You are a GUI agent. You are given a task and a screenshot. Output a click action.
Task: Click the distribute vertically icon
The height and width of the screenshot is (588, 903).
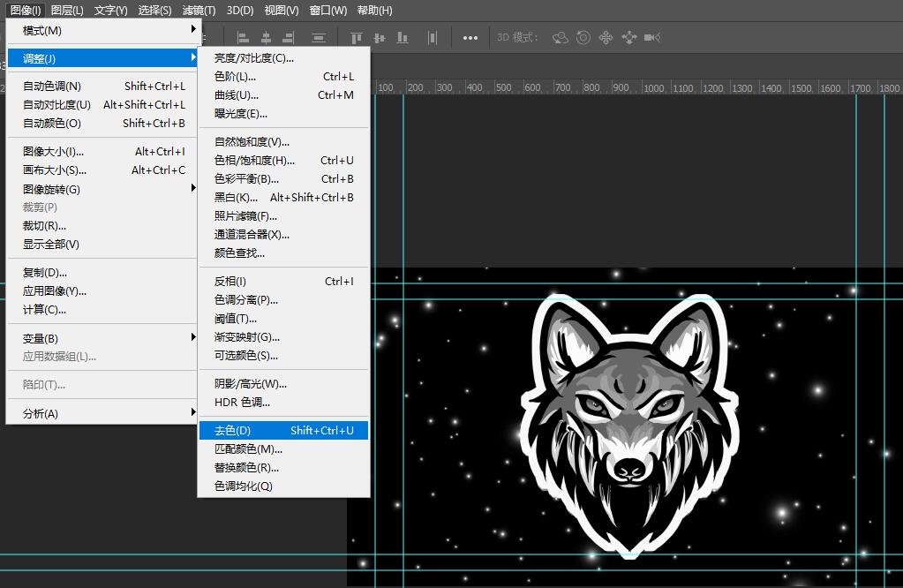319,38
